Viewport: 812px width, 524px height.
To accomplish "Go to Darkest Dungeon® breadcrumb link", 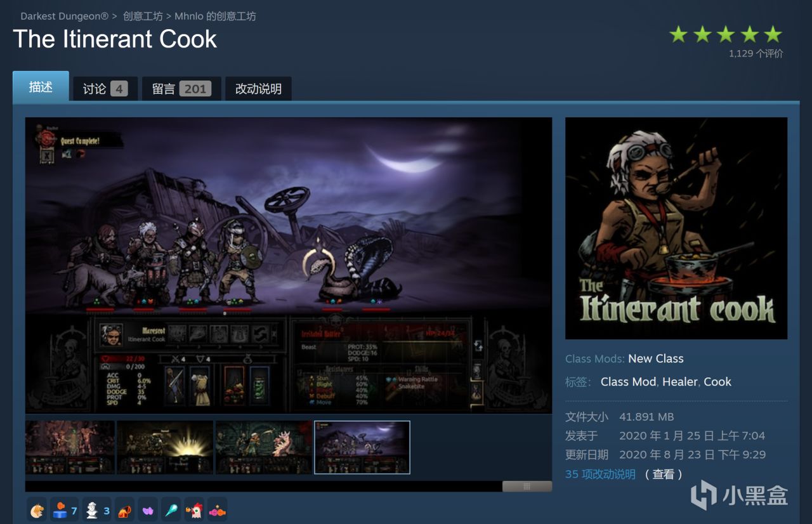I will tap(65, 16).
